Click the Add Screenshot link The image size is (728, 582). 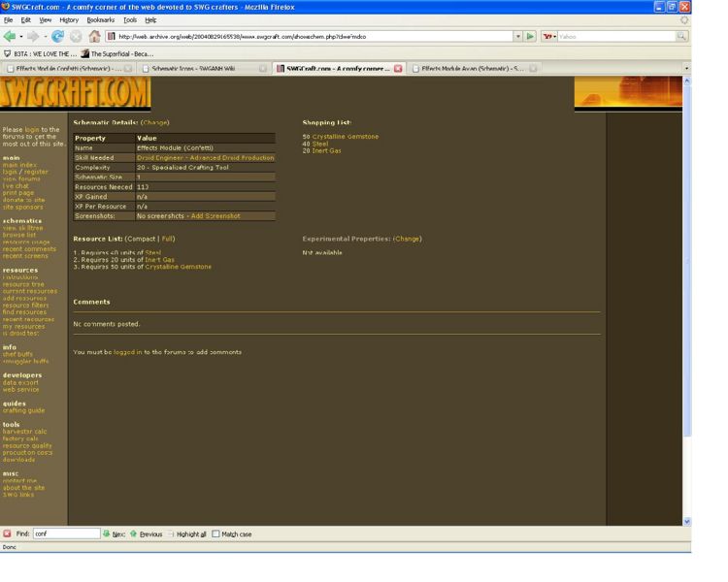215,215
